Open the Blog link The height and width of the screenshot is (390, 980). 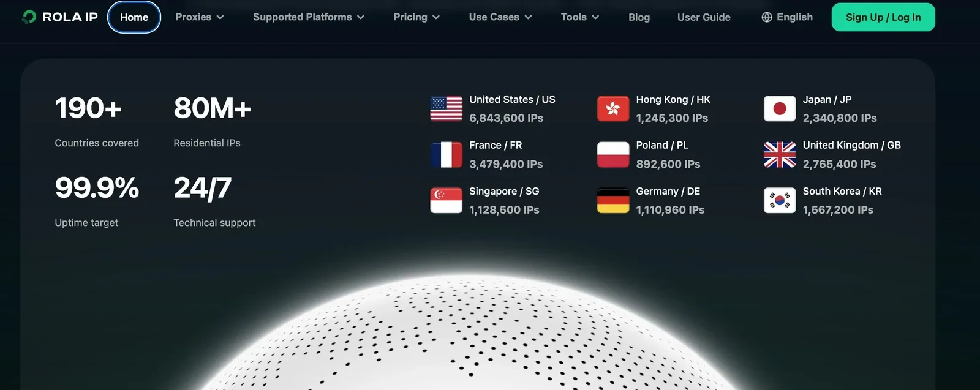point(639,17)
